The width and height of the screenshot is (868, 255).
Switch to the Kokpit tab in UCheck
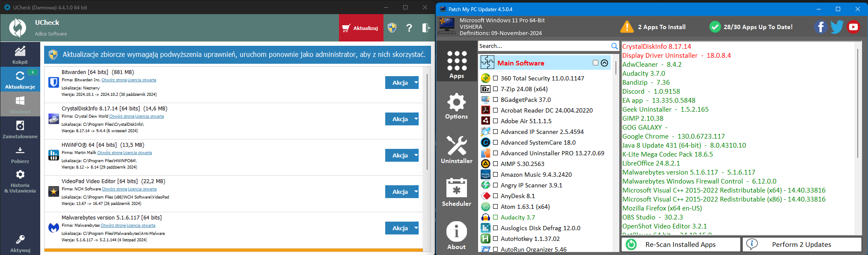20,54
